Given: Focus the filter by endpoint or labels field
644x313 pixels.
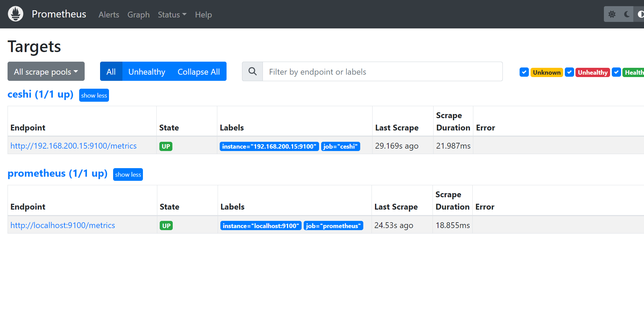Looking at the screenshot, I should (382, 71).
